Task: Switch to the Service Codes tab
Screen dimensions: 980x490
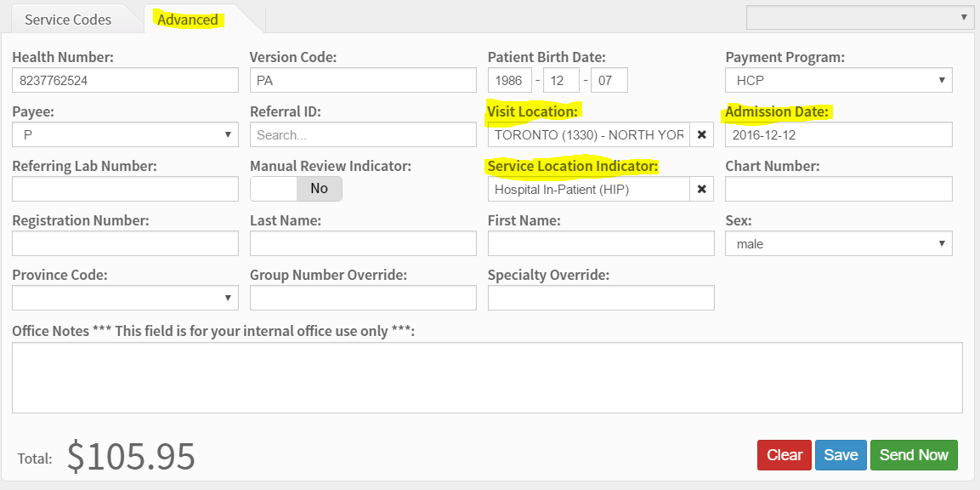Action: [x=68, y=20]
